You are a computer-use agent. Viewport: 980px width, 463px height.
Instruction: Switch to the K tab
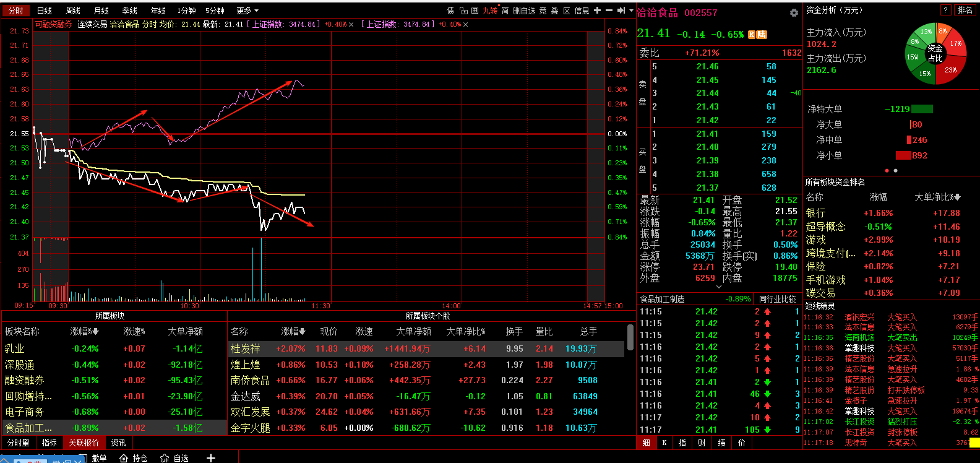(664, 443)
